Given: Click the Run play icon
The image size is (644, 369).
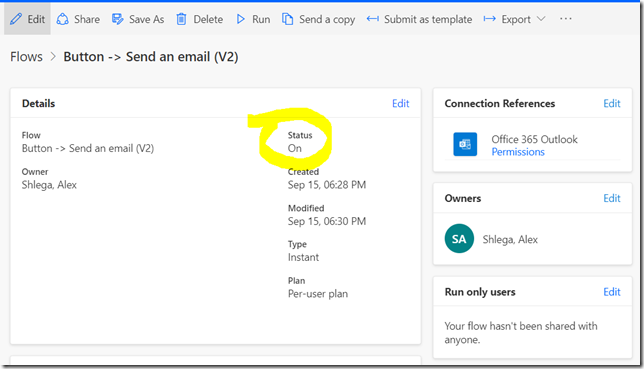Looking at the screenshot, I should [x=241, y=19].
